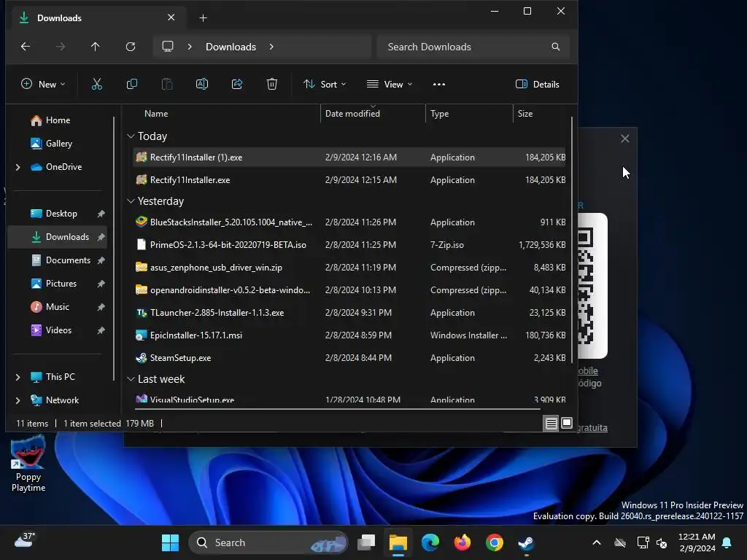Select PrimeOS-2.1.3-64-bit ISO file
747x560 pixels.
(349, 245)
